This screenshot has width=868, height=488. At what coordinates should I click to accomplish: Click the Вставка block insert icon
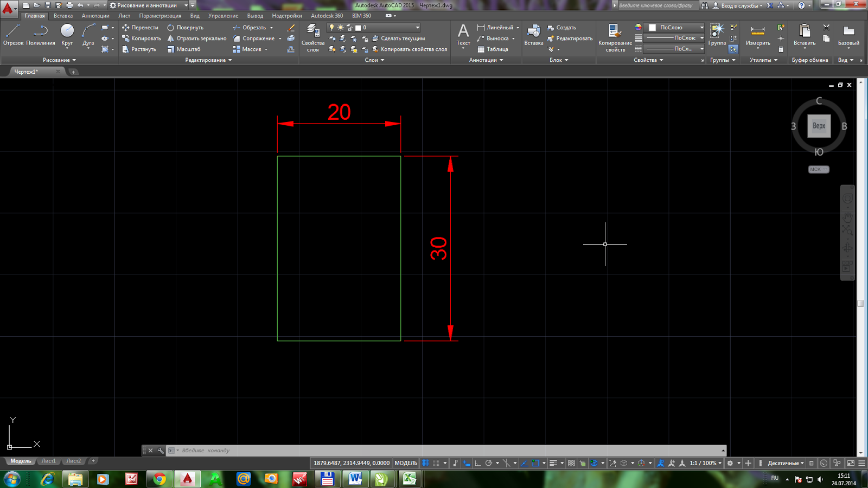point(534,31)
